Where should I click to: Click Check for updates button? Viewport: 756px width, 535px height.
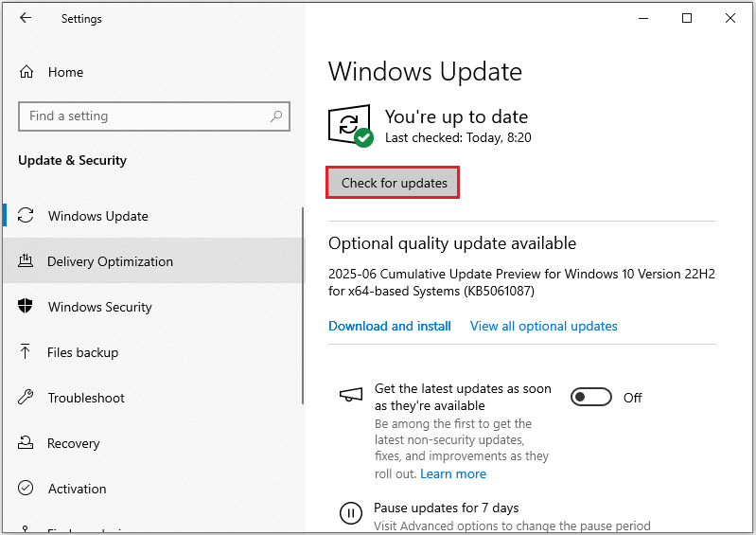pyautogui.click(x=393, y=183)
